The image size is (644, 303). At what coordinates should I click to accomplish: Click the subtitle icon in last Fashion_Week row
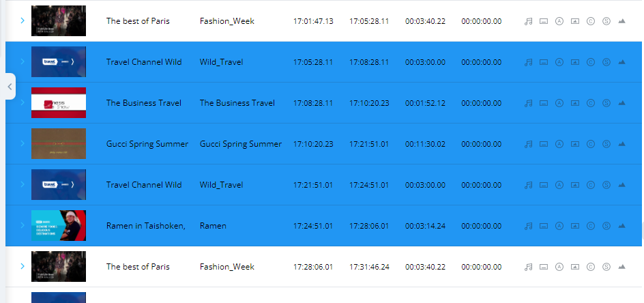pos(544,267)
